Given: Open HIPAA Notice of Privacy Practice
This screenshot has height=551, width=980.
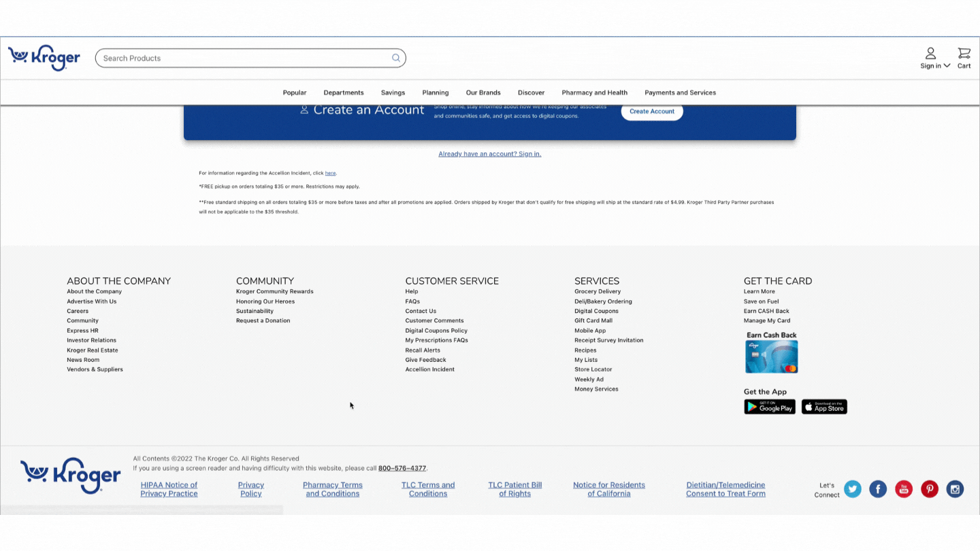Looking at the screenshot, I should coord(169,489).
